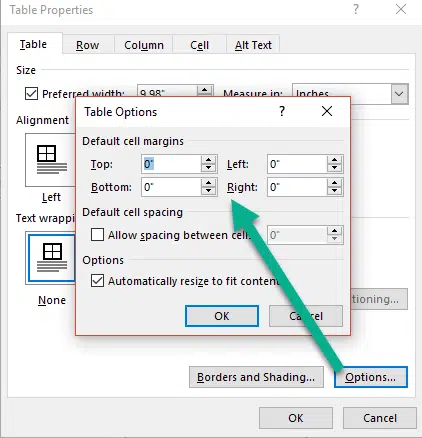Switch to the Column tab
Image resolution: width=422 pixels, height=438 pixels.
coord(144,45)
